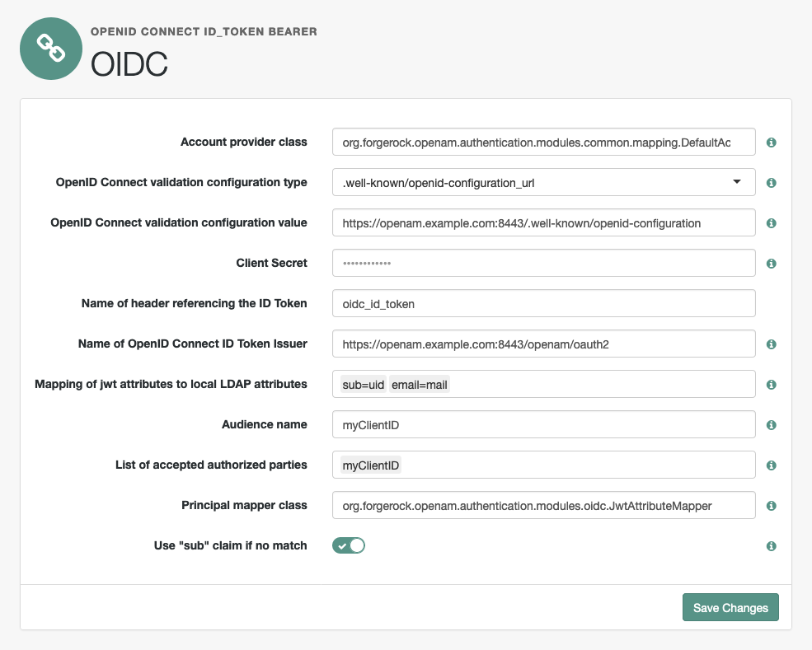Click the Save Changes button
The height and width of the screenshot is (650, 812).
[730, 607]
